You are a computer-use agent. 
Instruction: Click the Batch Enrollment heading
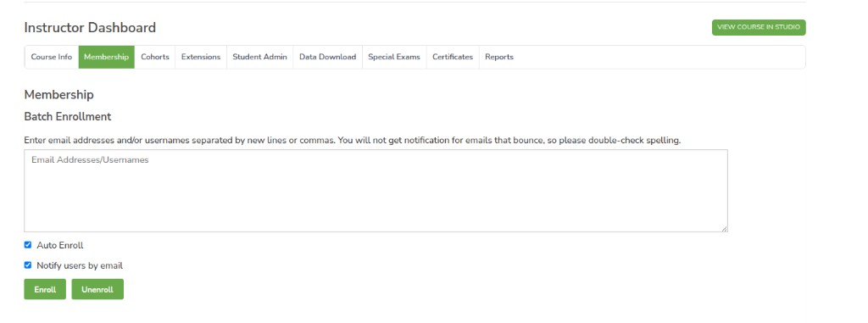coord(68,117)
